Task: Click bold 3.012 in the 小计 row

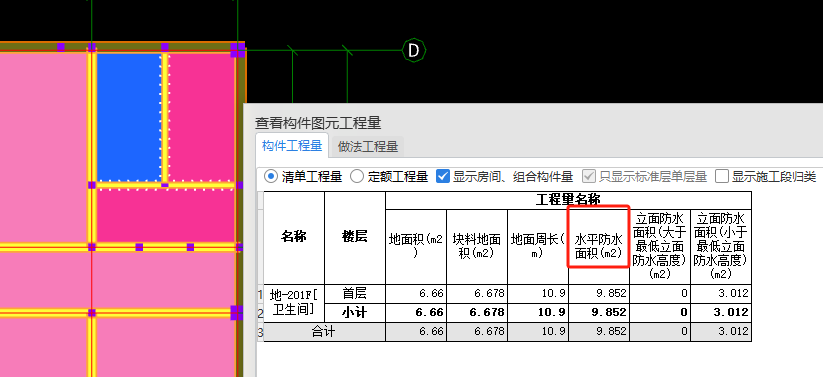Action: click(721, 312)
